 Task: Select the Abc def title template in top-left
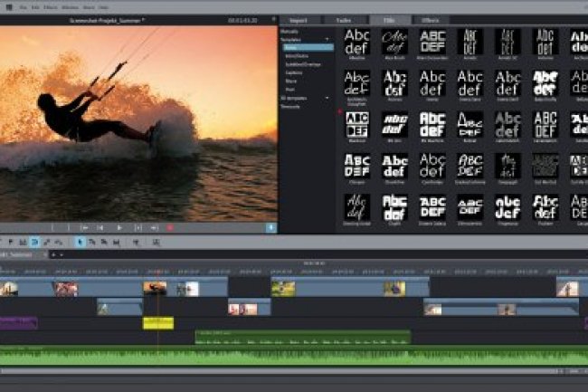coord(356,43)
